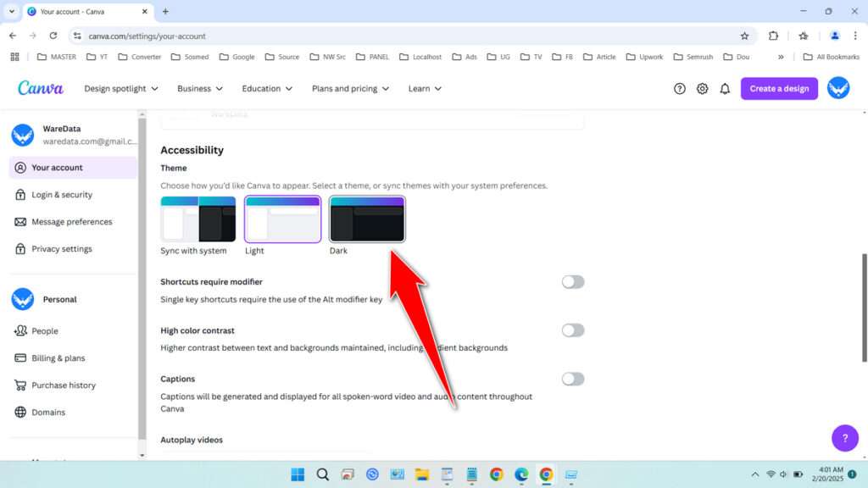Expand the Business menu
This screenshot has width=868, height=488.
200,88
